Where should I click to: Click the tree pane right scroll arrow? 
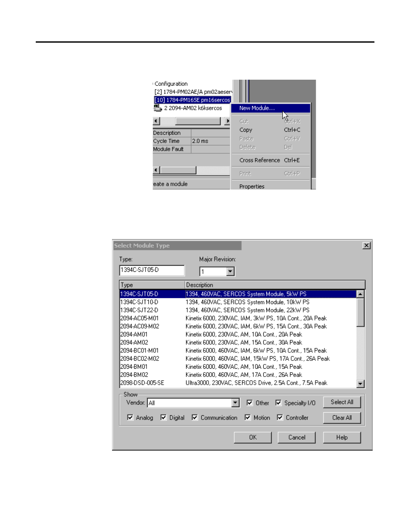pyautogui.click(x=227, y=121)
